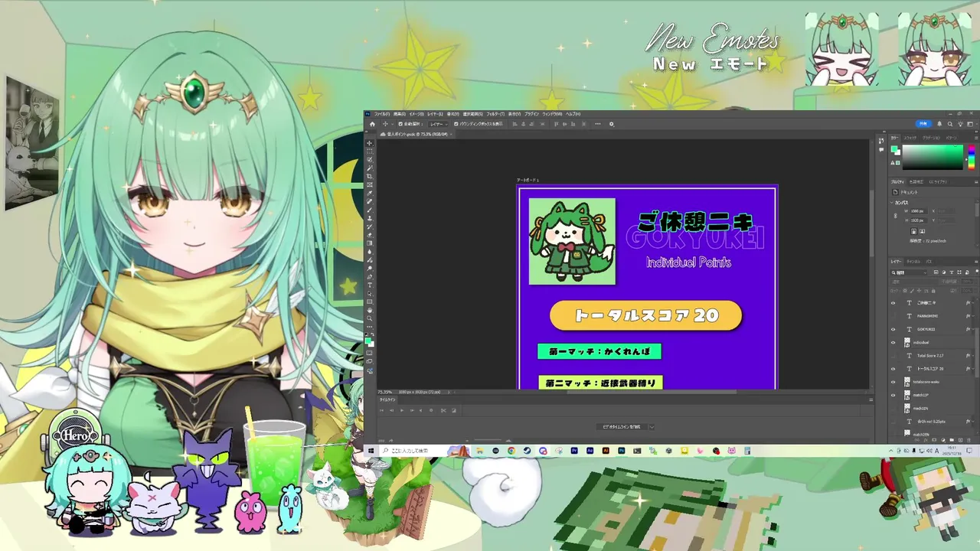
Task: Open the レイヤー auto-select dropdown
Action: (x=438, y=124)
